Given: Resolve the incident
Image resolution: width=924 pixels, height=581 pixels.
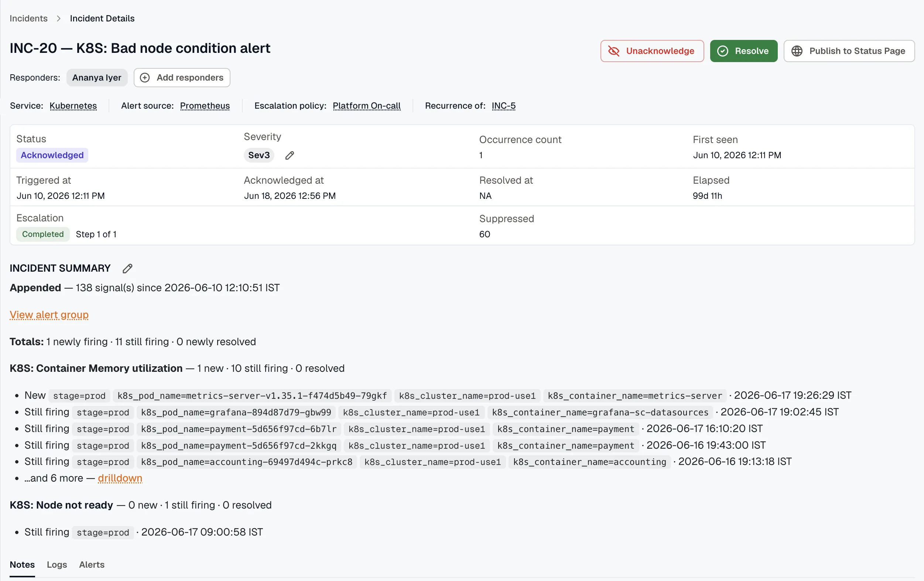Looking at the screenshot, I should pos(744,51).
